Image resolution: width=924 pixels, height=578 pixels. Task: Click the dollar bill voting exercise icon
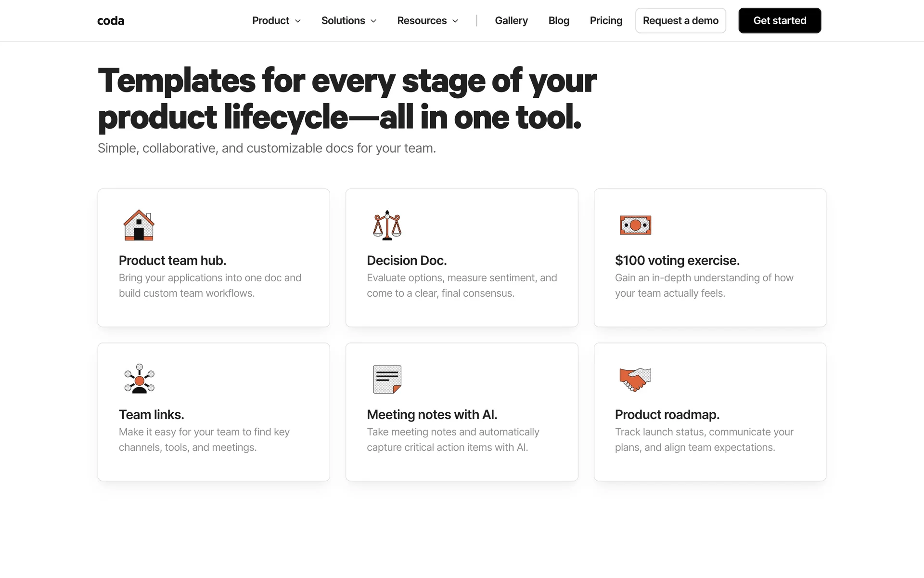635,225
